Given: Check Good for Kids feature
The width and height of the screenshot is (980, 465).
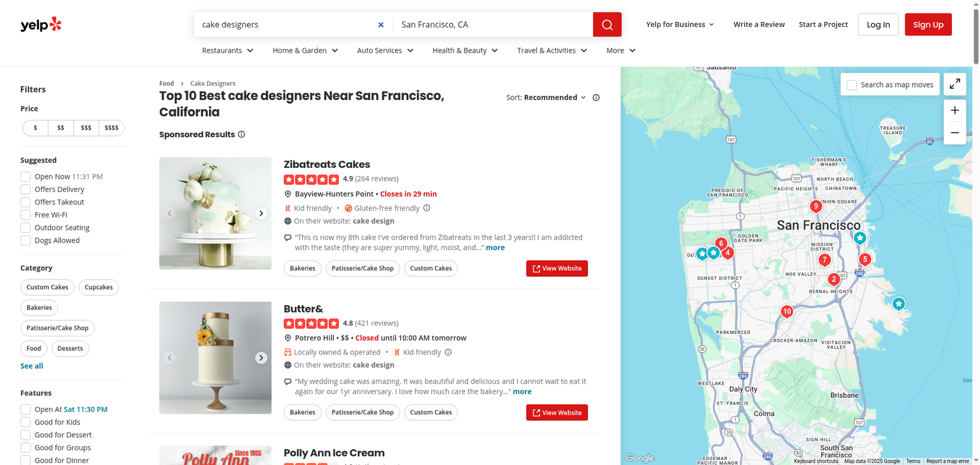Looking at the screenshot, I should click(26, 422).
